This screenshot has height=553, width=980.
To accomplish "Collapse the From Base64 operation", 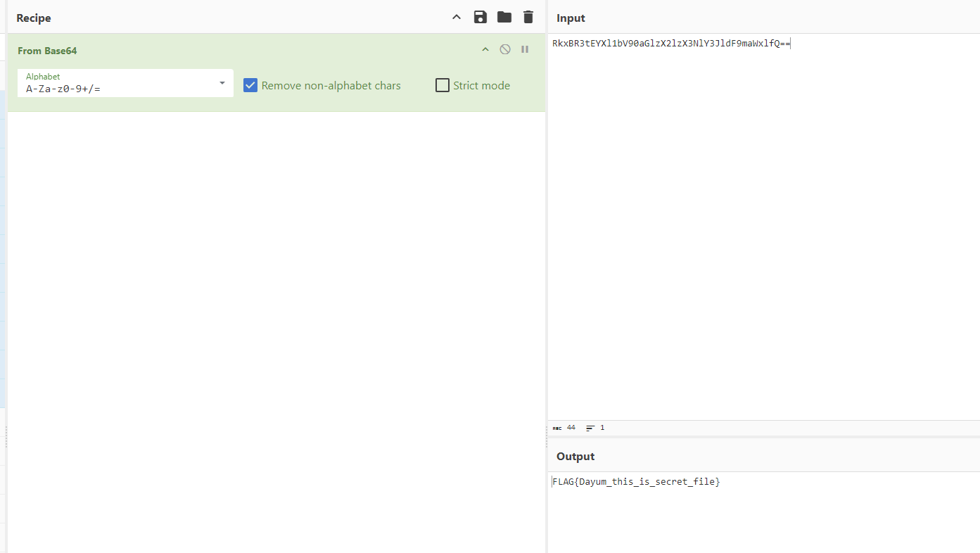I will 485,50.
